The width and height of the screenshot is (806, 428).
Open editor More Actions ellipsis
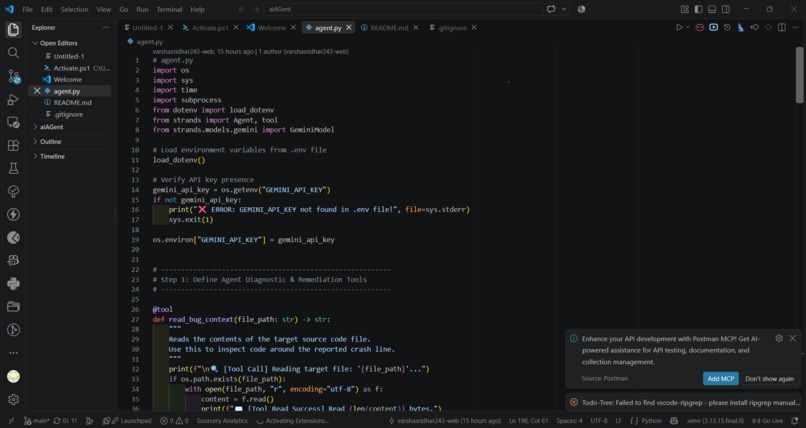tap(795, 27)
